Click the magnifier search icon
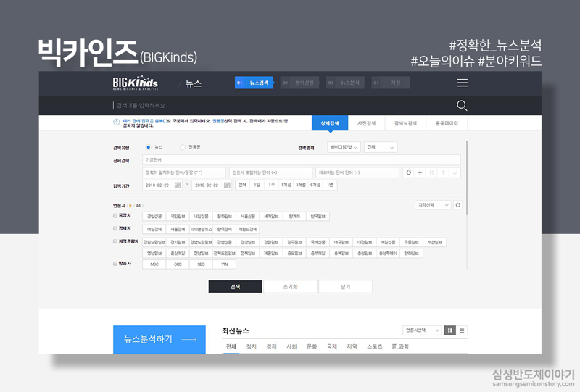Image resolution: width=580 pixels, height=392 pixels. click(462, 105)
